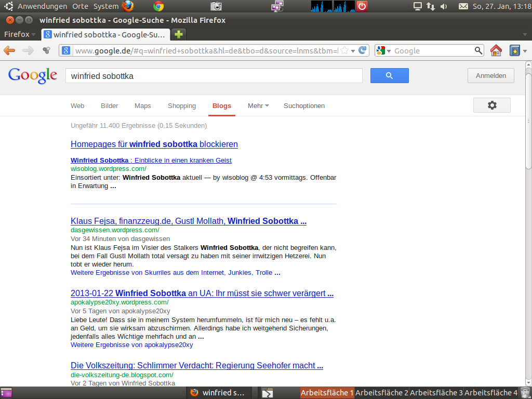Click the Anmelden sign-in button
The image size is (532, 399).
point(490,76)
